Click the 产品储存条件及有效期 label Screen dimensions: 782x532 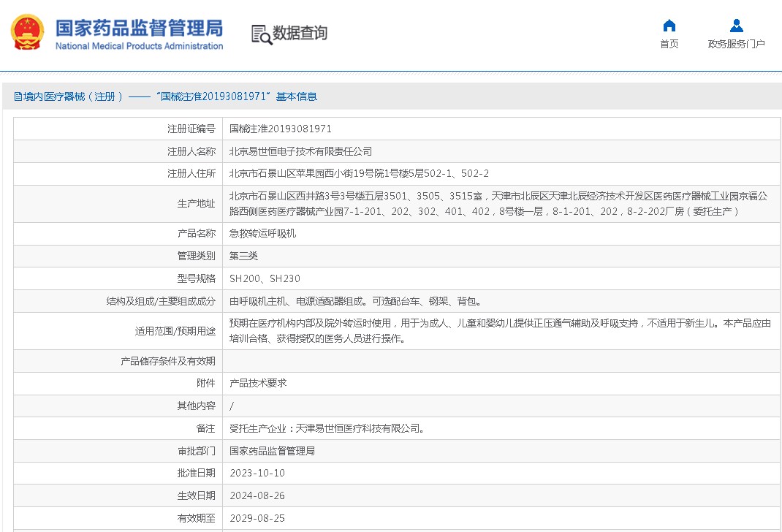(x=168, y=361)
